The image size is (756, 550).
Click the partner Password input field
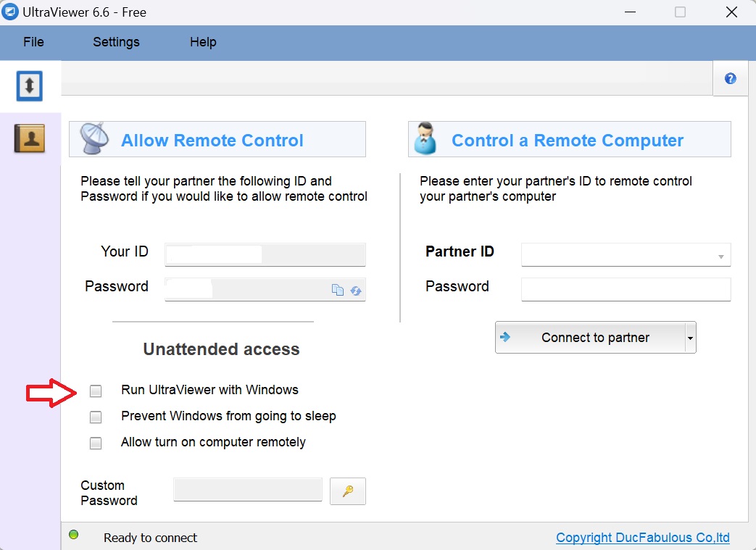tap(626, 289)
